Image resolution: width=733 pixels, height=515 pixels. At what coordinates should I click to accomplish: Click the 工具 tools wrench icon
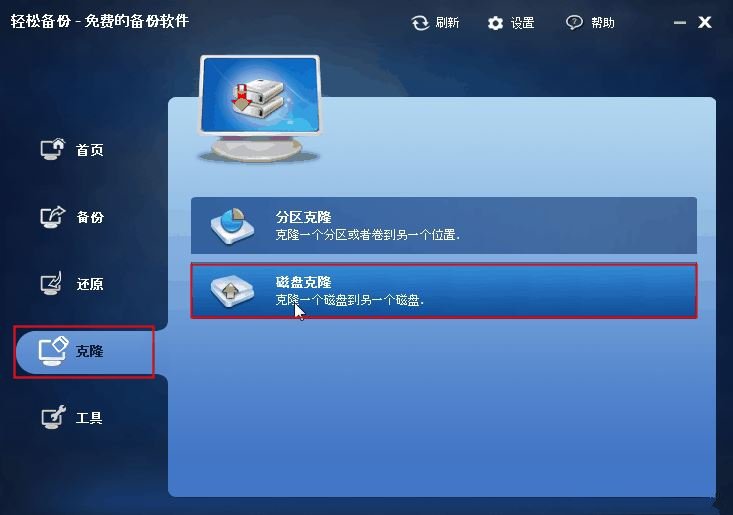tap(53, 417)
